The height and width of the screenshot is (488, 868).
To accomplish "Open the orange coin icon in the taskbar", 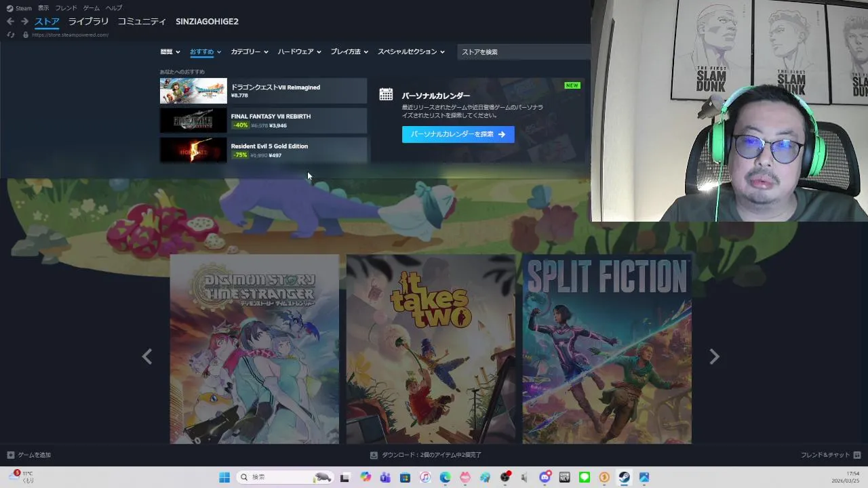I will click(x=604, y=477).
